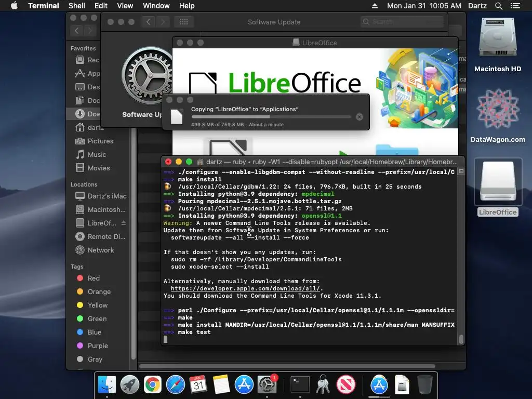Open Calendar showing 31 in Dock
The height and width of the screenshot is (399, 532).
pos(198,385)
